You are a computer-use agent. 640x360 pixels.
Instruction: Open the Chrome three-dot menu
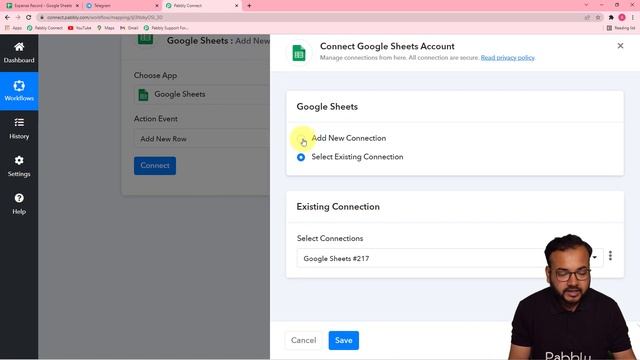click(633, 17)
